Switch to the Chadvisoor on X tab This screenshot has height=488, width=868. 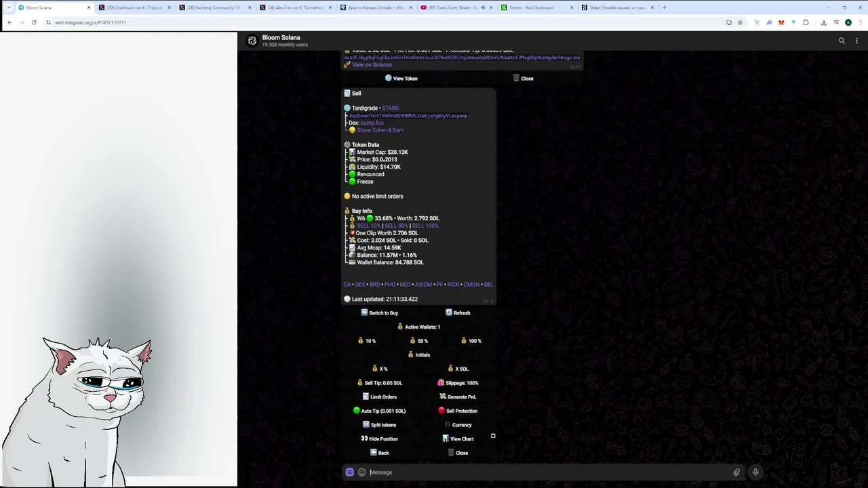(x=134, y=7)
